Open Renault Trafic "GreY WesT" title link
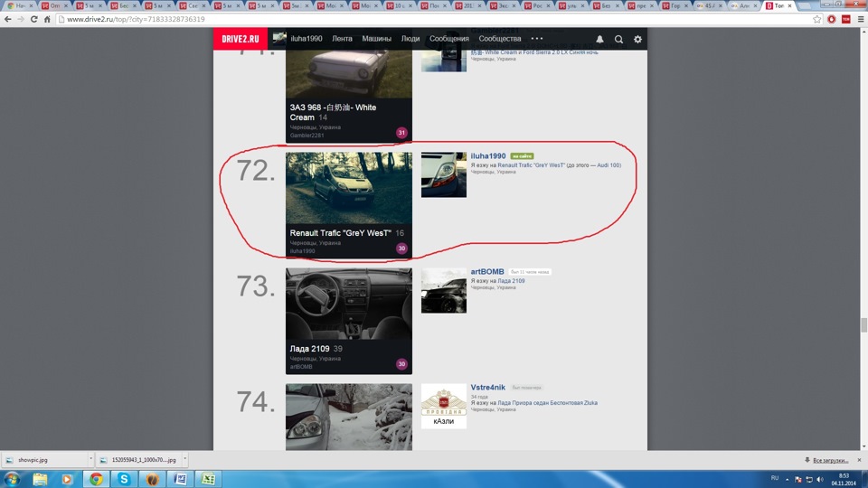 (x=341, y=233)
